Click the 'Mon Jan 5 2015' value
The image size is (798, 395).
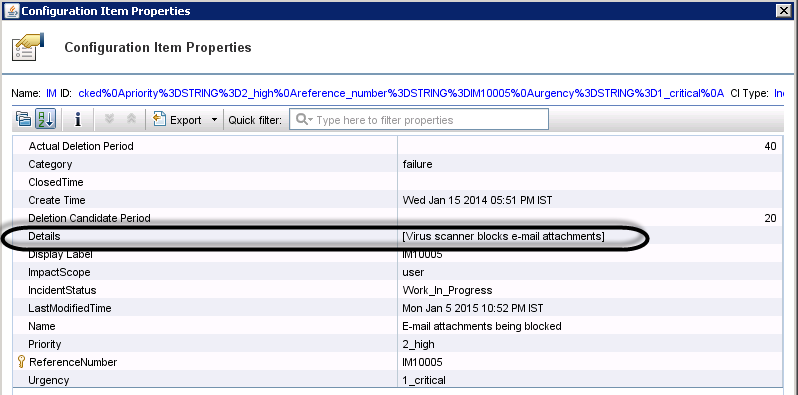click(472, 308)
